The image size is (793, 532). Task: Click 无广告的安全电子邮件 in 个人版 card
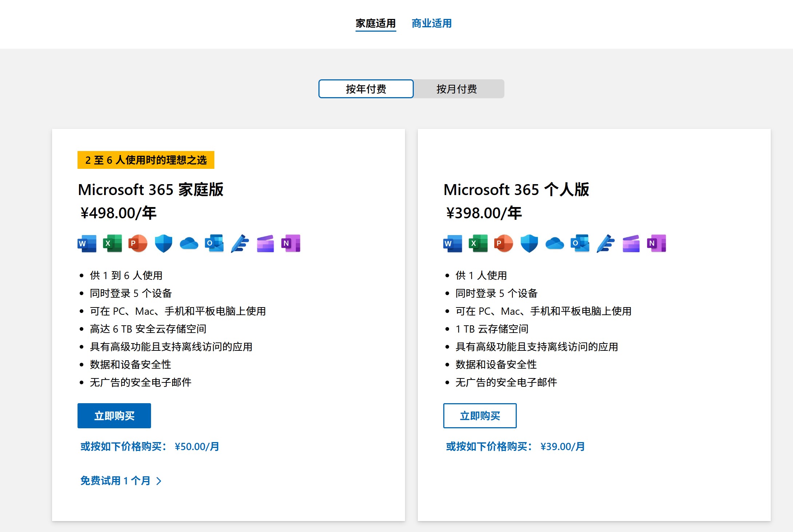point(506,382)
